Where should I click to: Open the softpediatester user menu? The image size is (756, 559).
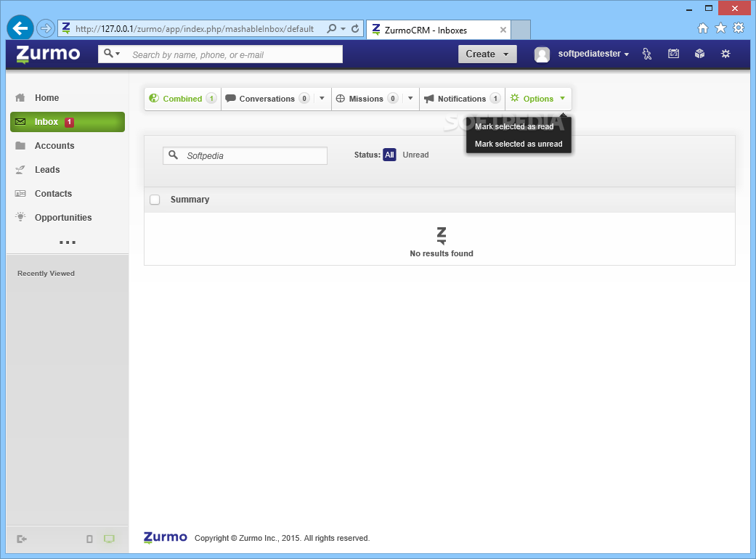point(593,54)
